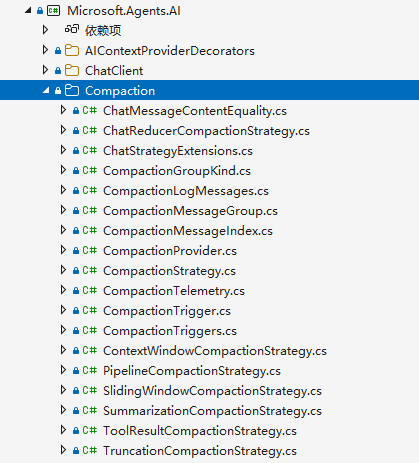Select file CompactionGroupKind.cs
Image resolution: width=419 pixels, height=463 pixels.
(177, 171)
